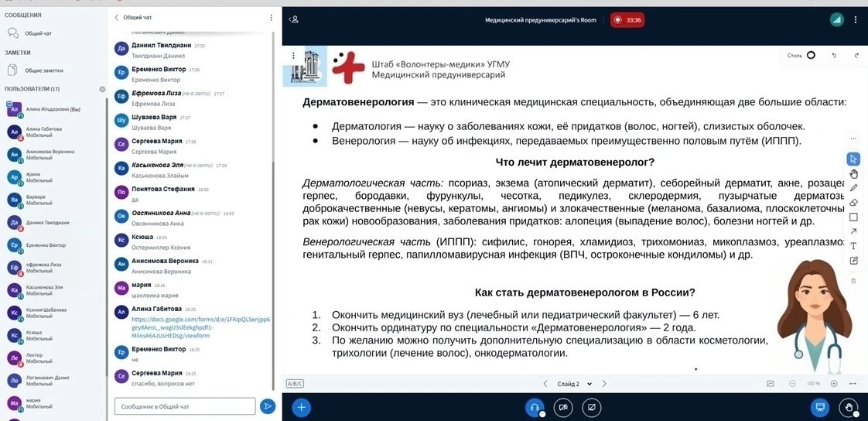Open the blue plus actions menu
The width and height of the screenshot is (868, 421).
(x=301, y=408)
